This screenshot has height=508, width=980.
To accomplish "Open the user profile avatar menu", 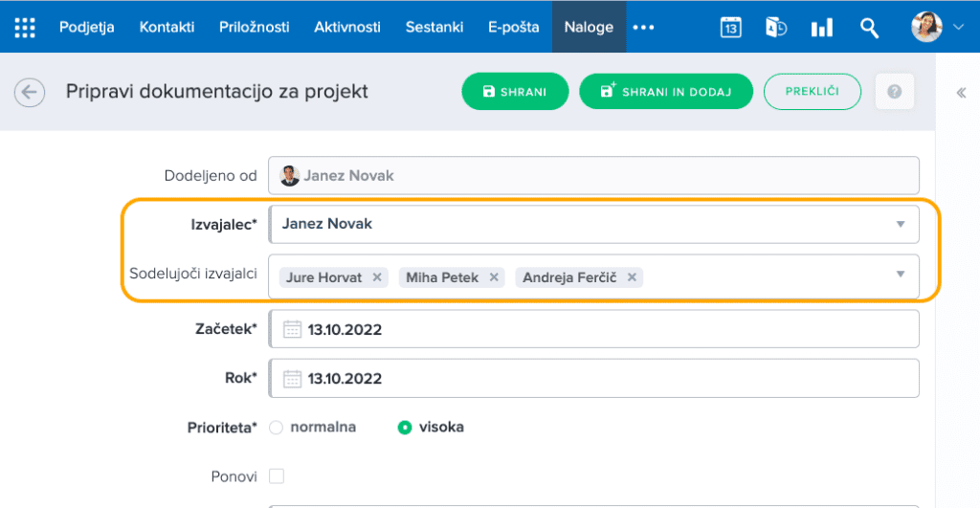I will [926, 27].
